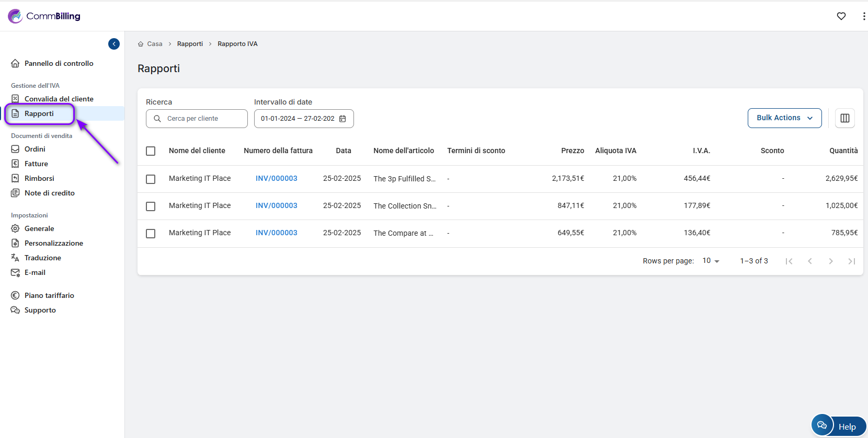The height and width of the screenshot is (438, 868).
Task: Click the Rapporti breadcrumb link
Action: click(x=190, y=44)
